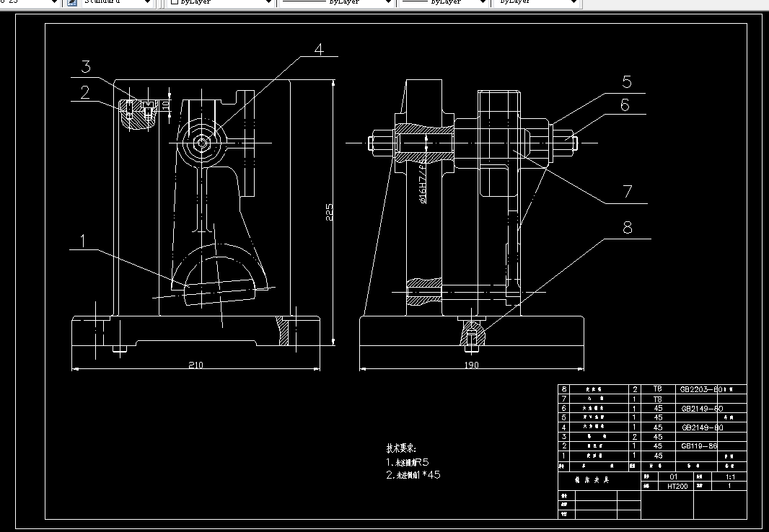Select technical note line ending with *45
Screen dimensions: 769x532
tap(413, 474)
